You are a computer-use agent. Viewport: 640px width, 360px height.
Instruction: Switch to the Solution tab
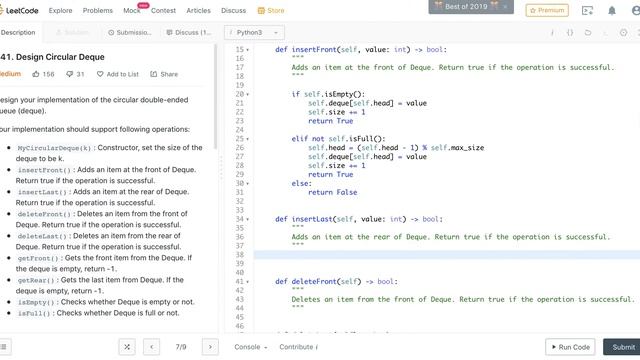pyautogui.click(x=72, y=32)
